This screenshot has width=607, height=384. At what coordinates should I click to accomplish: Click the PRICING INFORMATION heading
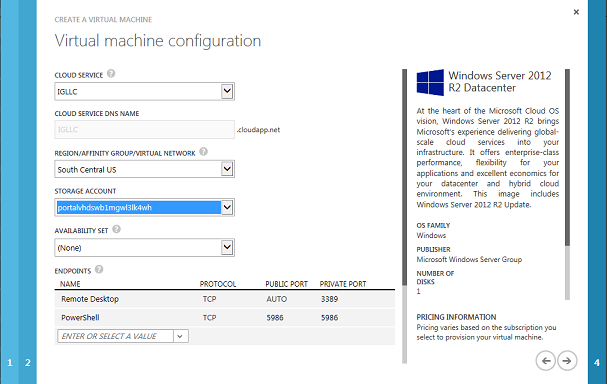coord(456,317)
